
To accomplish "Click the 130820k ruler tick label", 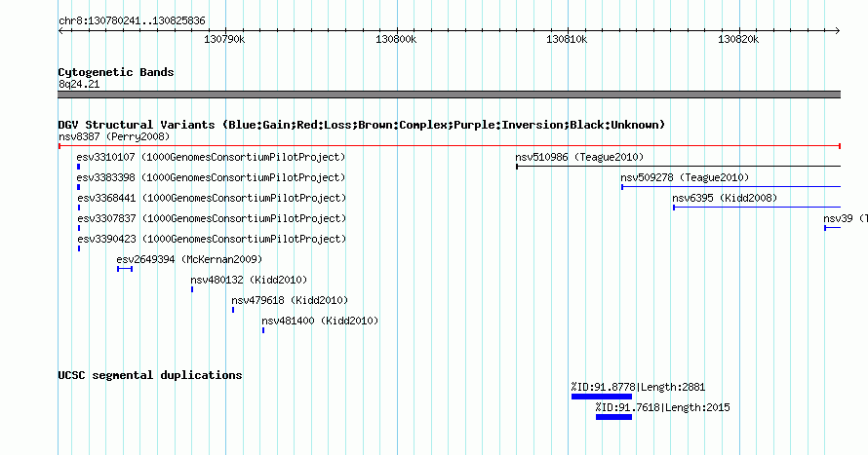I will pyautogui.click(x=738, y=40).
